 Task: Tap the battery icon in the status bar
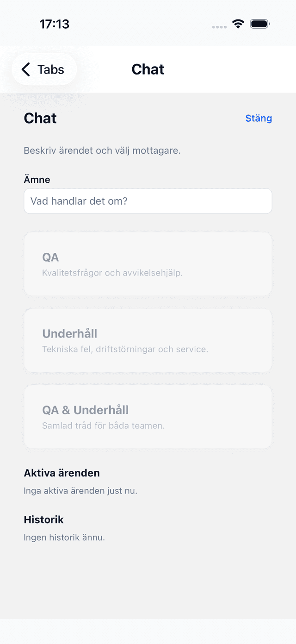click(x=259, y=24)
